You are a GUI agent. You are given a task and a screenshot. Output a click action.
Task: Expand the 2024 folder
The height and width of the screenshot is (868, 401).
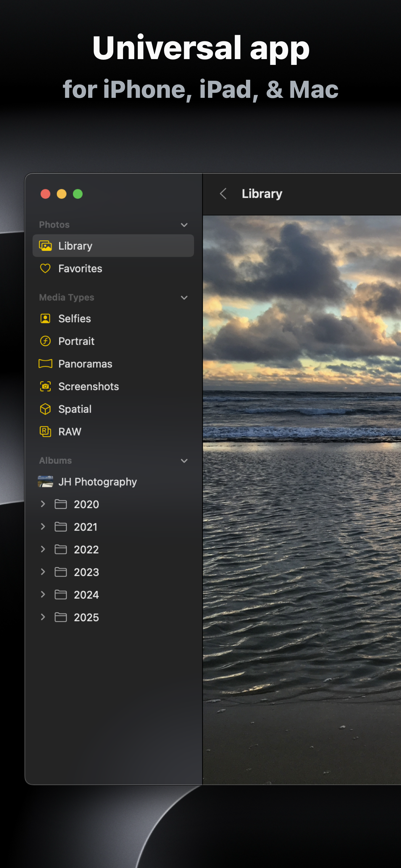(x=43, y=594)
